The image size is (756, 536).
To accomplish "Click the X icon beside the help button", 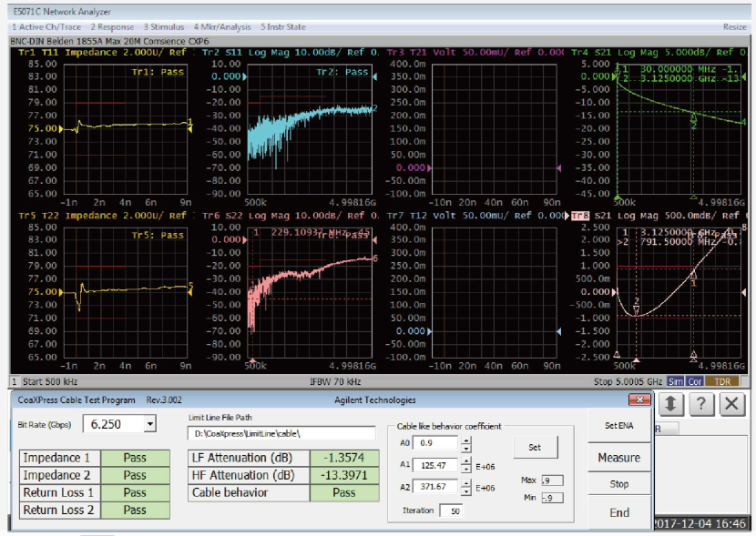I will 732,405.
